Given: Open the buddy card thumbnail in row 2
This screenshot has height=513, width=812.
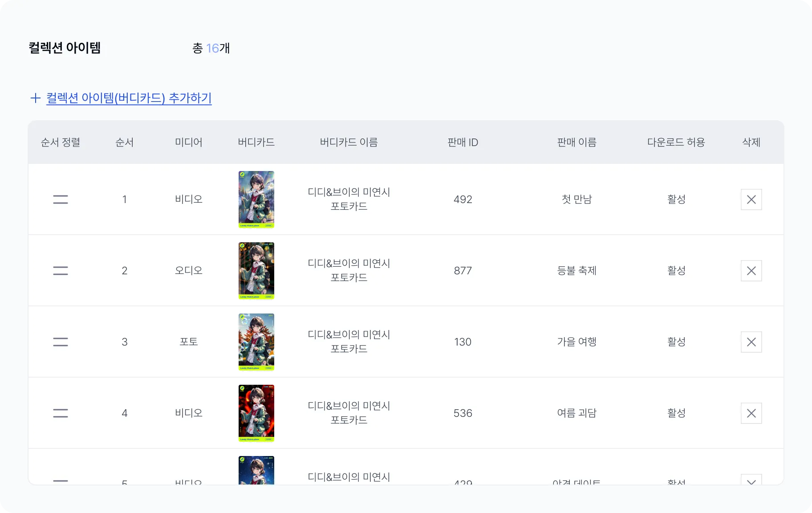Looking at the screenshot, I should [x=256, y=271].
